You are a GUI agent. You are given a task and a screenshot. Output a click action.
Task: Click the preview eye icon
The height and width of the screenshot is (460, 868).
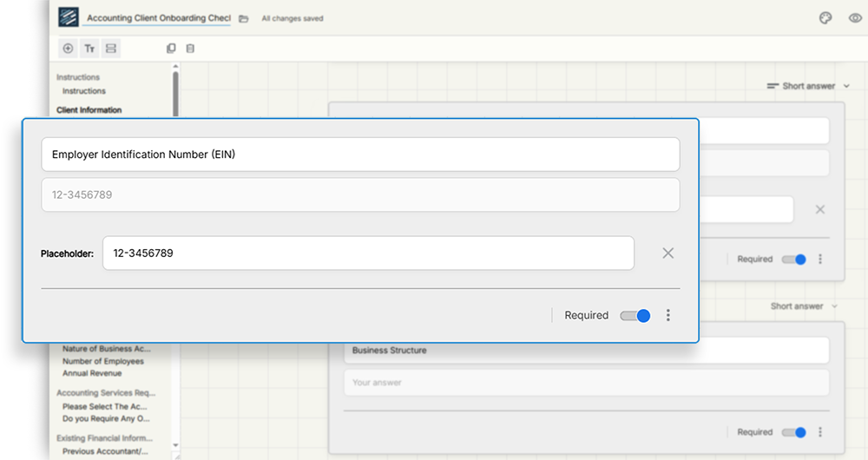pyautogui.click(x=853, y=18)
